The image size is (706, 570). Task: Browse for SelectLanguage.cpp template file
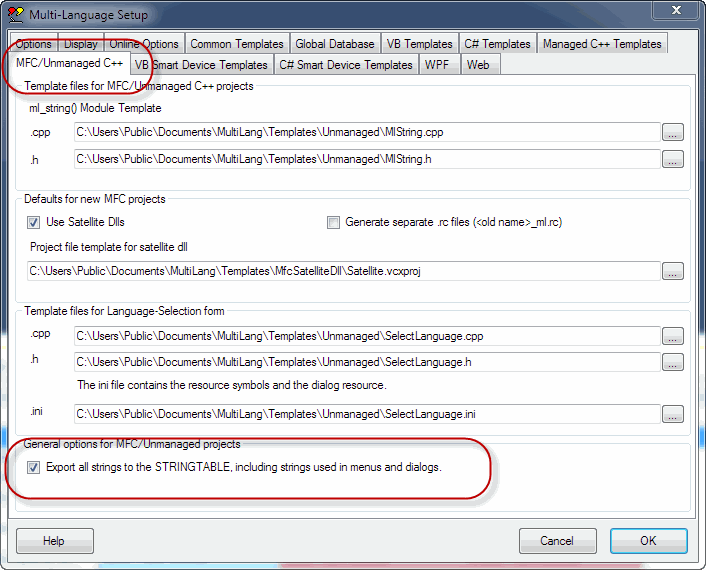click(672, 336)
